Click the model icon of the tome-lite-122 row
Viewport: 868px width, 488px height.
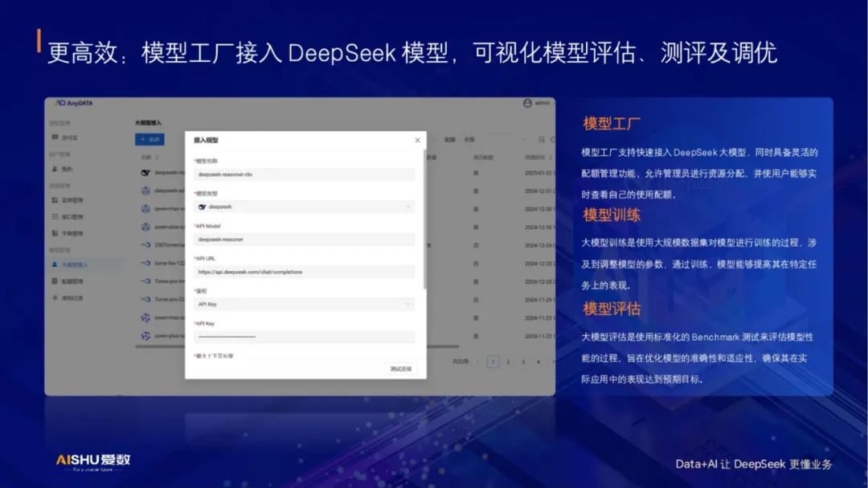click(x=145, y=263)
